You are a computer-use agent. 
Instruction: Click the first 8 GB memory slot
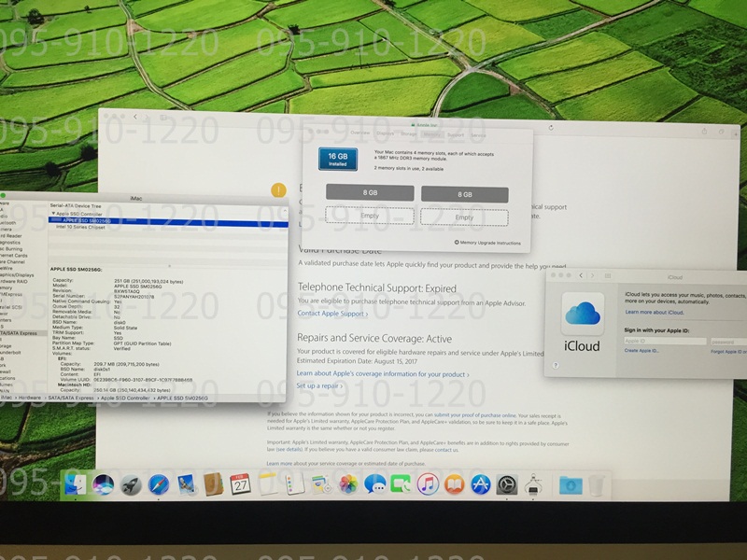(x=370, y=193)
